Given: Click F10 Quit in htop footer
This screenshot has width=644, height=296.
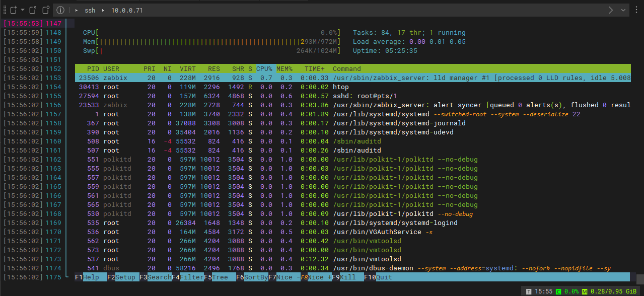Looking at the screenshot, I should [x=379, y=277].
